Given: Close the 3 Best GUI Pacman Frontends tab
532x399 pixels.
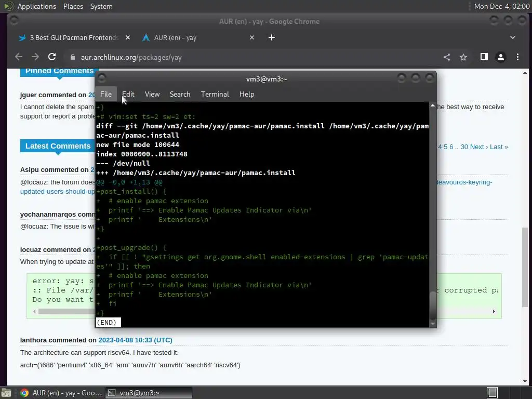Looking at the screenshot, I should click(128, 37).
